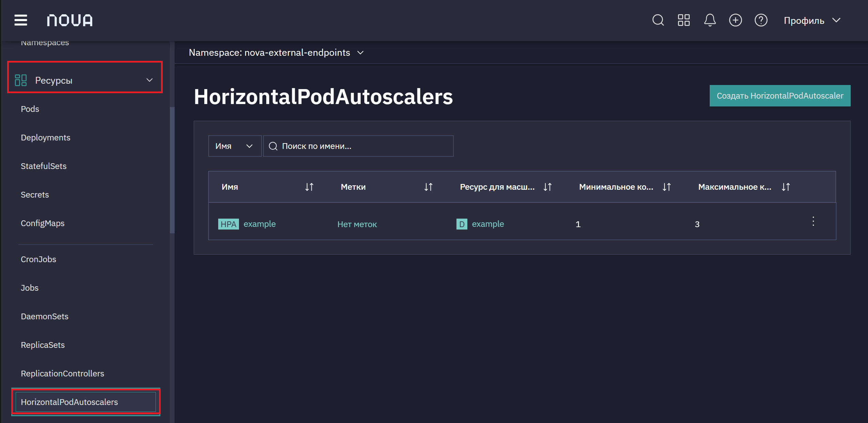Screen dimensions: 868x423
Task: Click the D deployment badge icon
Action: point(462,224)
